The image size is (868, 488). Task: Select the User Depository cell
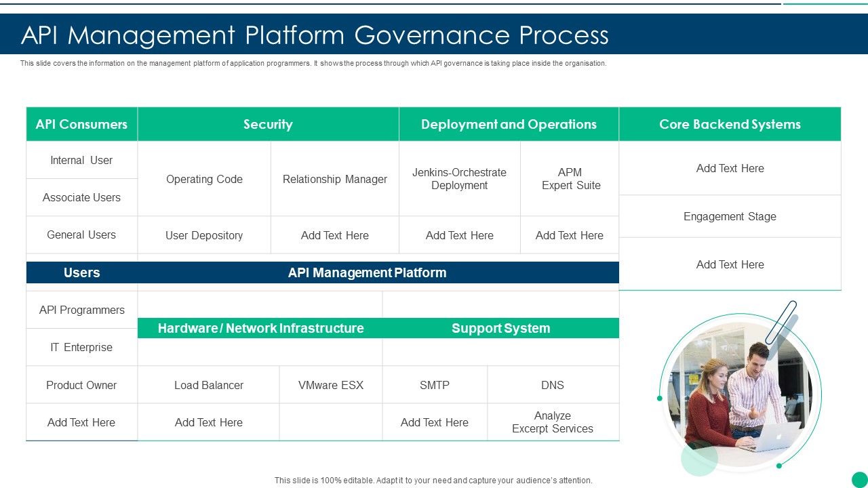pyautogui.click(x=204, y=235)
